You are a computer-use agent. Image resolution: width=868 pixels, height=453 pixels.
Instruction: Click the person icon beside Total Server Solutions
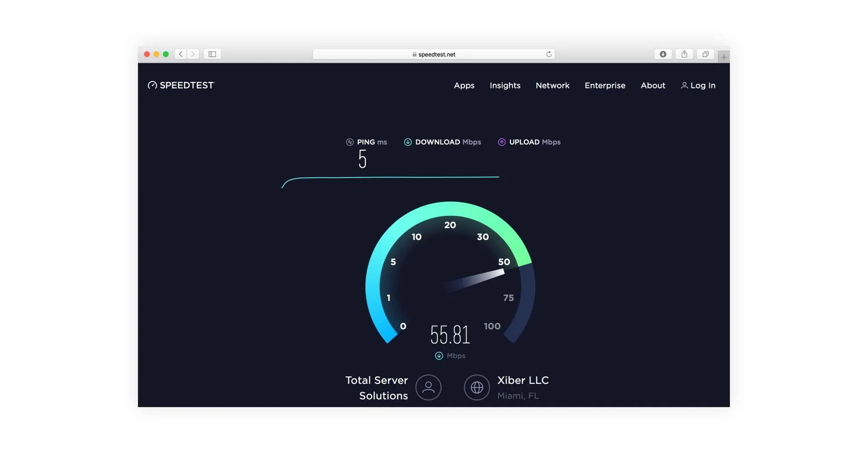pyautogui.click(x=429, y=387)
